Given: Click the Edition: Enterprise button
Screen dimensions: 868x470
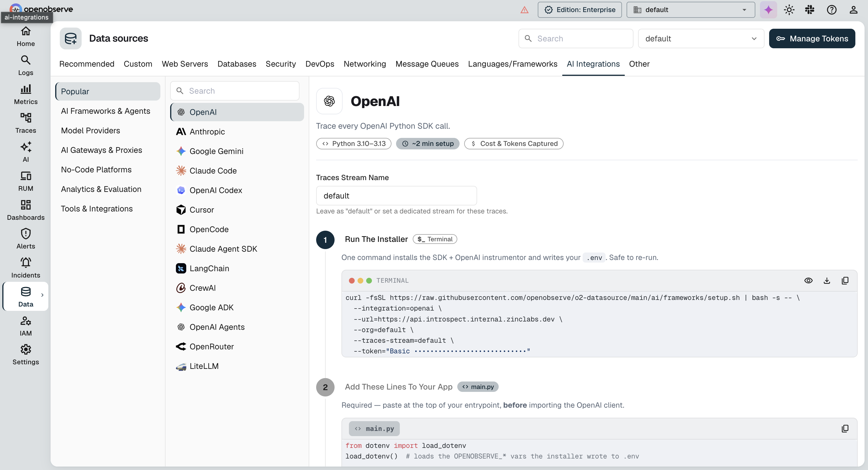Looking at the screenshot, I should click(579, 10).
